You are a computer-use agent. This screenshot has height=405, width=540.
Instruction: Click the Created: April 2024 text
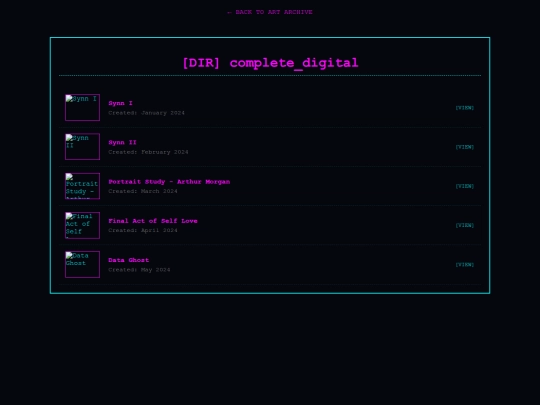click(x=143, y=230)
